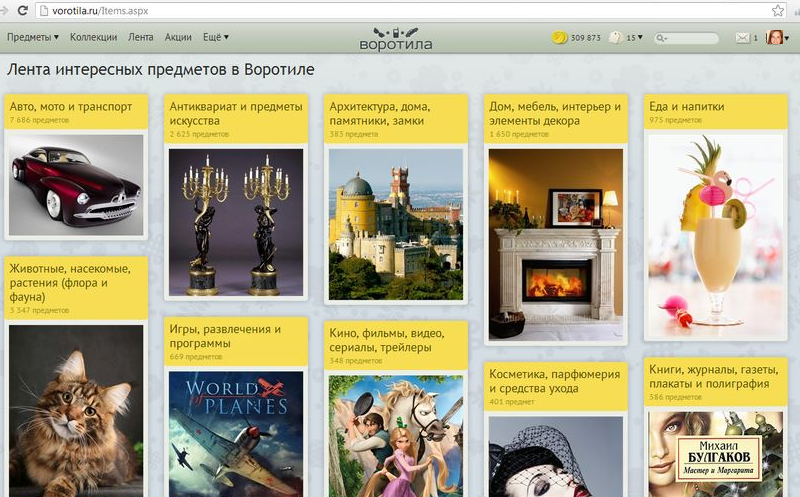Screen dimensions: 800x497
Task: Click the magnifier icon in search box
Action: [x=661, y=38]
